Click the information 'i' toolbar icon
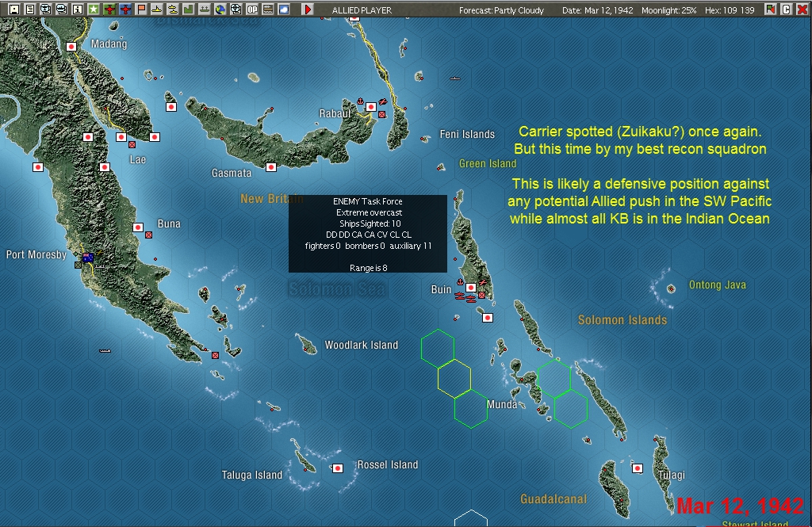Image resolution: width=812 pixels, height=527 pixels. [x=78, y=10]
